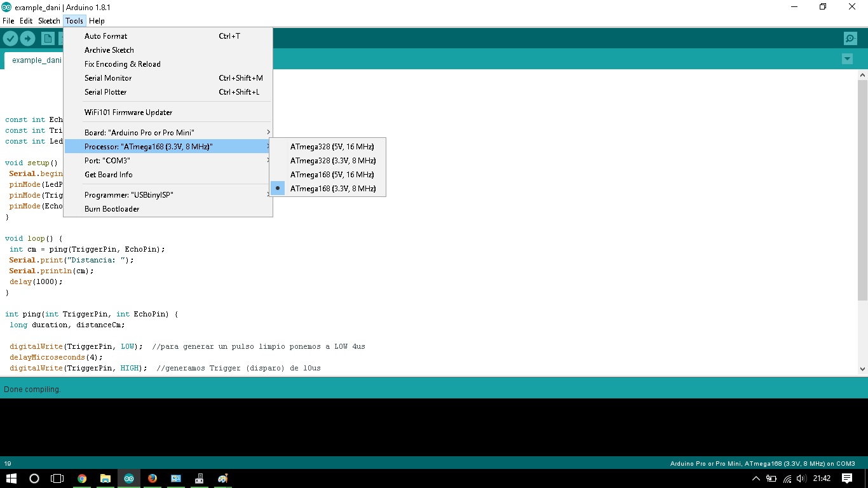
Task: Open the Edit menu
Action: [x=26, y=21]
